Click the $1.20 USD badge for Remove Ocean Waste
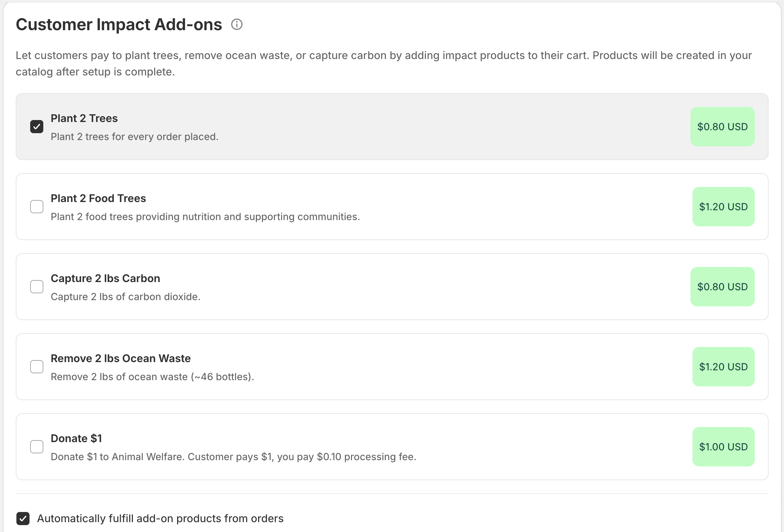The image size is (784, 532). (x=723, y=367)
